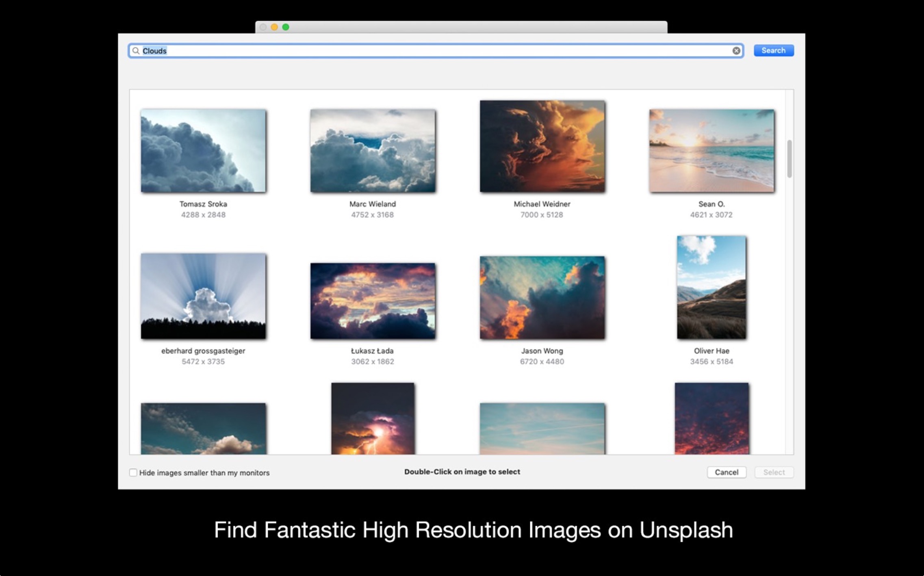
Task: Click the yellow minimize window button
Action: [274, 27]
